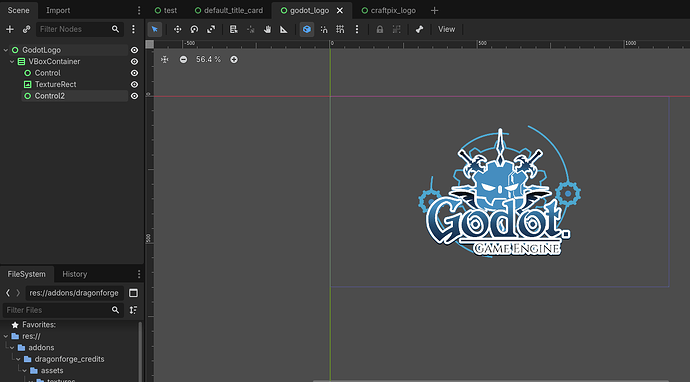Select the VBoxContainer node
This screenshot has height=382, width=690.
click(x=54, y=62)
